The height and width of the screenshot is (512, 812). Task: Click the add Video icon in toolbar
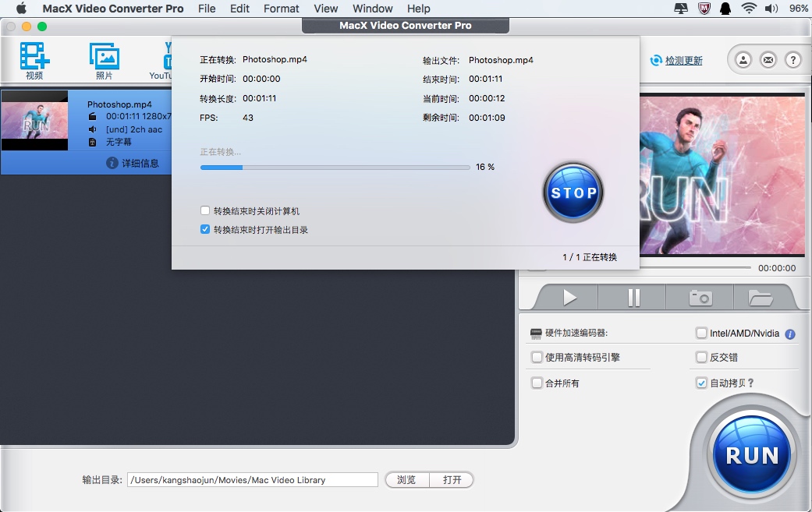tap(34, 56)
